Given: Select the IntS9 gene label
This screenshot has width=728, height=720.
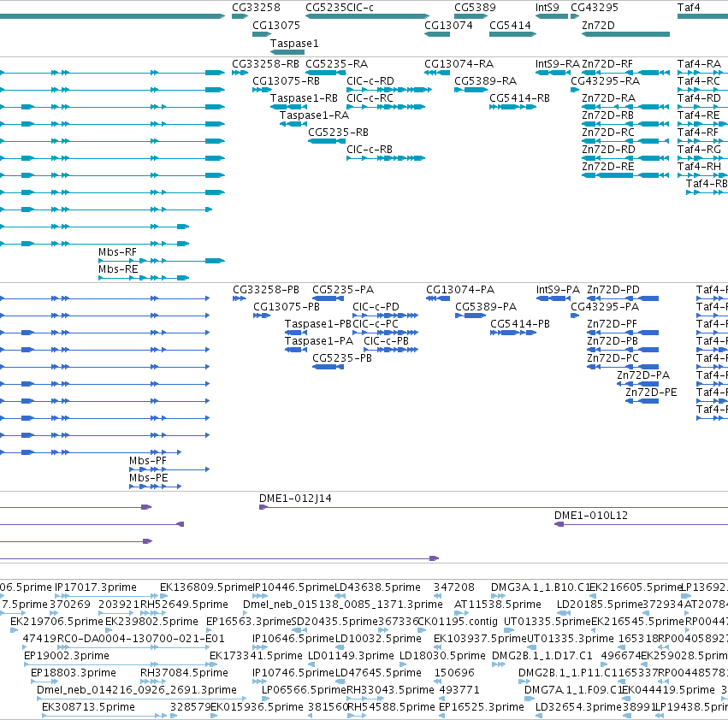Looking at the screenshot, I should click(547, 8).
